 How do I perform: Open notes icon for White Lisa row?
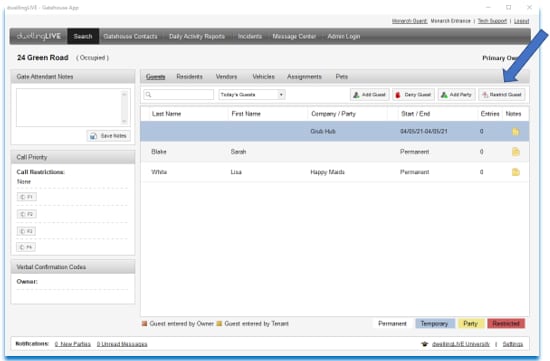[516, 172]
